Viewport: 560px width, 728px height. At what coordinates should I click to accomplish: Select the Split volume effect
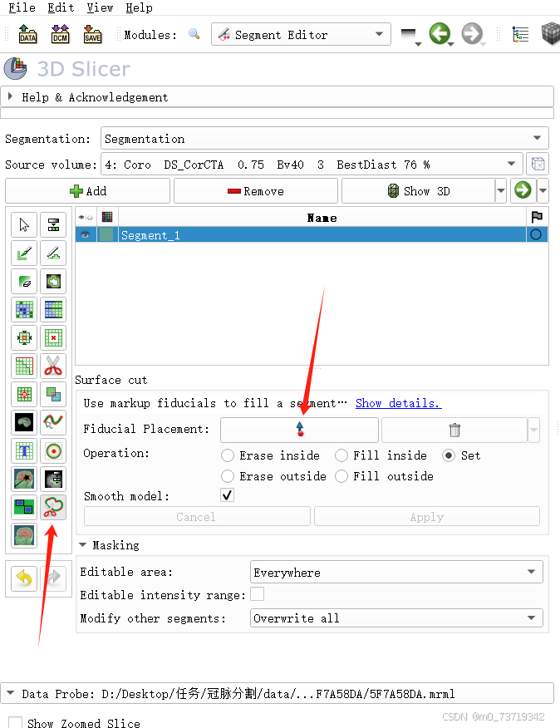pos(24,508)
